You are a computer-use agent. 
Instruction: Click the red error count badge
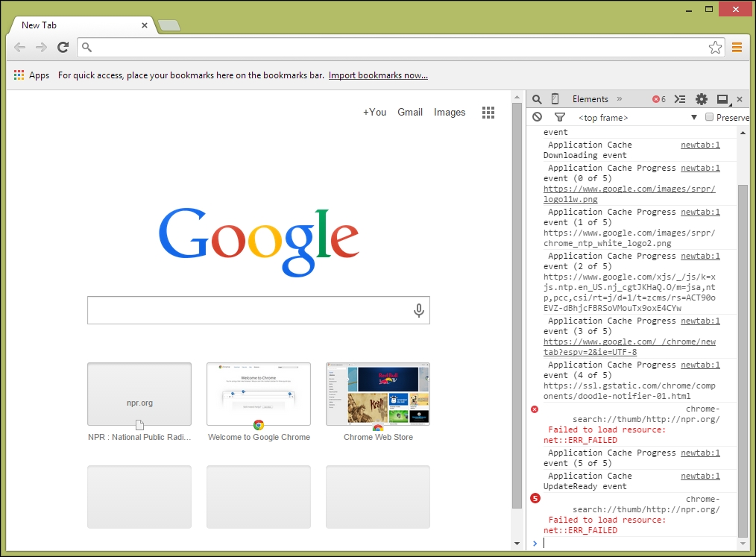659,99
